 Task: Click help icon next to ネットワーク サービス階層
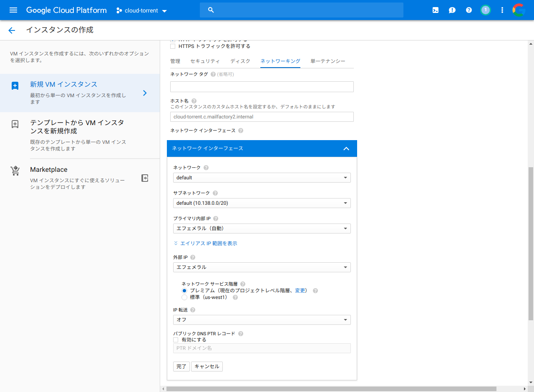[243, 284]
